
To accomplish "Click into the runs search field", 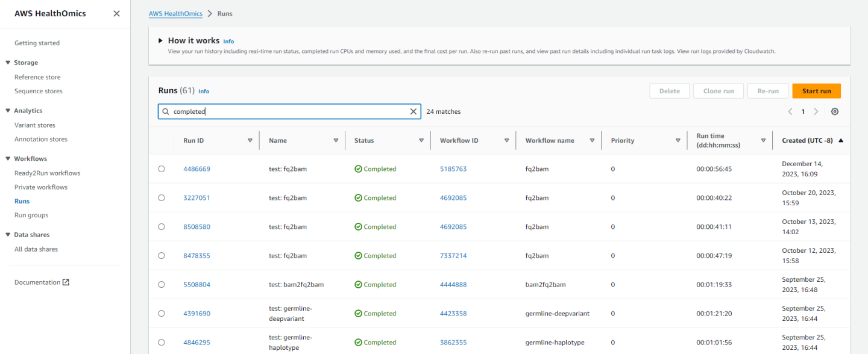I will (x=289, y=111).
